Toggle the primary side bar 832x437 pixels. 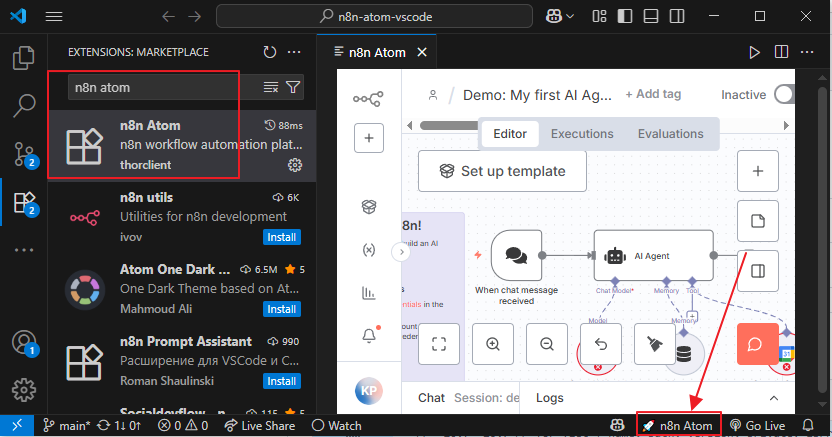(625, 16)
